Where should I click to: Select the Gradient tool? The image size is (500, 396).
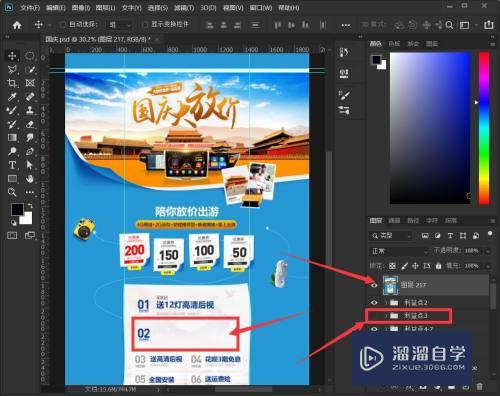(x=12, y=138)
